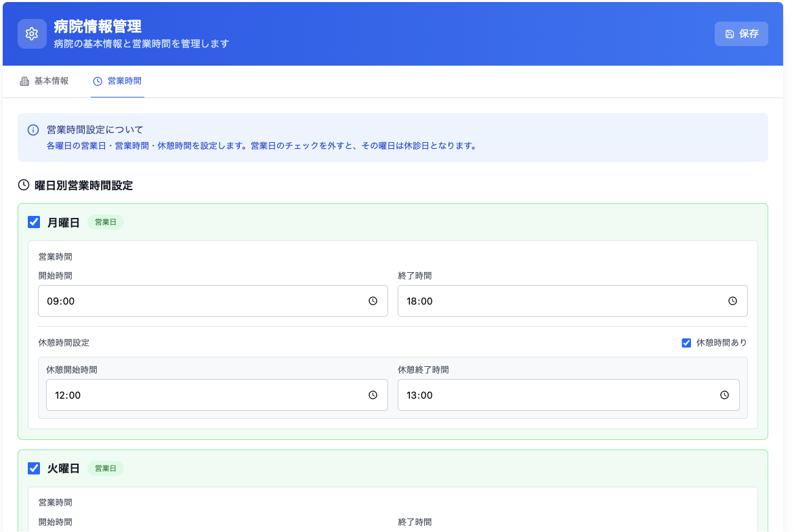The image size is (794, 532).
Task: Click the clock icon beside 曜日別営業時間設定 heading
Action: click(24, 185)
